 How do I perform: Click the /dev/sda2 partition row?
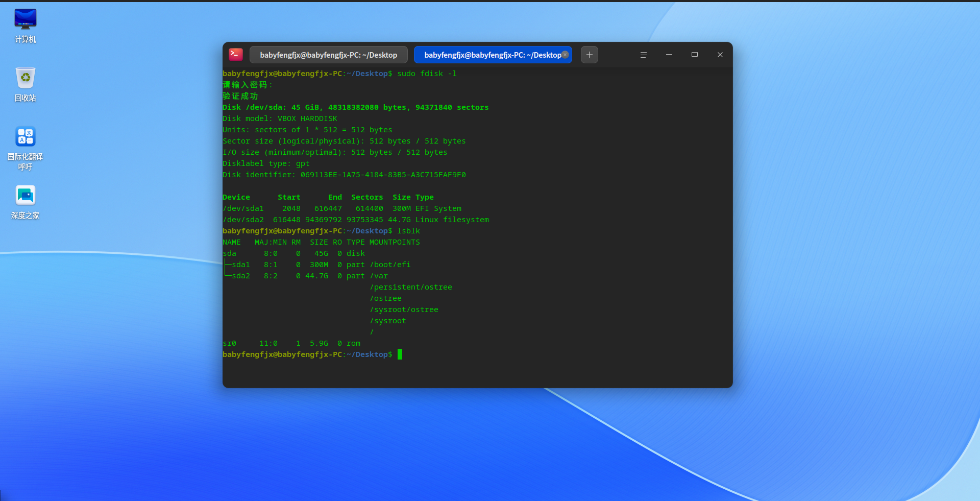(x=356, y=220)
